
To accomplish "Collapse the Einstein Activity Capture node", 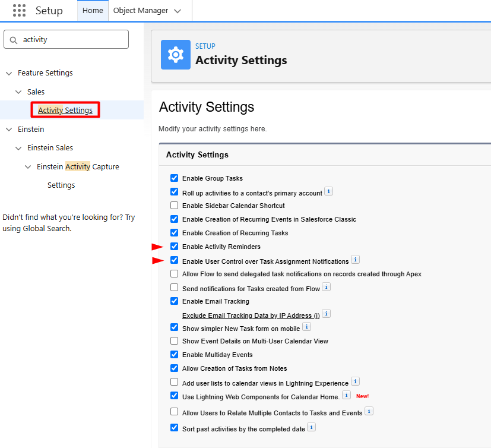I will click(28, 167).
